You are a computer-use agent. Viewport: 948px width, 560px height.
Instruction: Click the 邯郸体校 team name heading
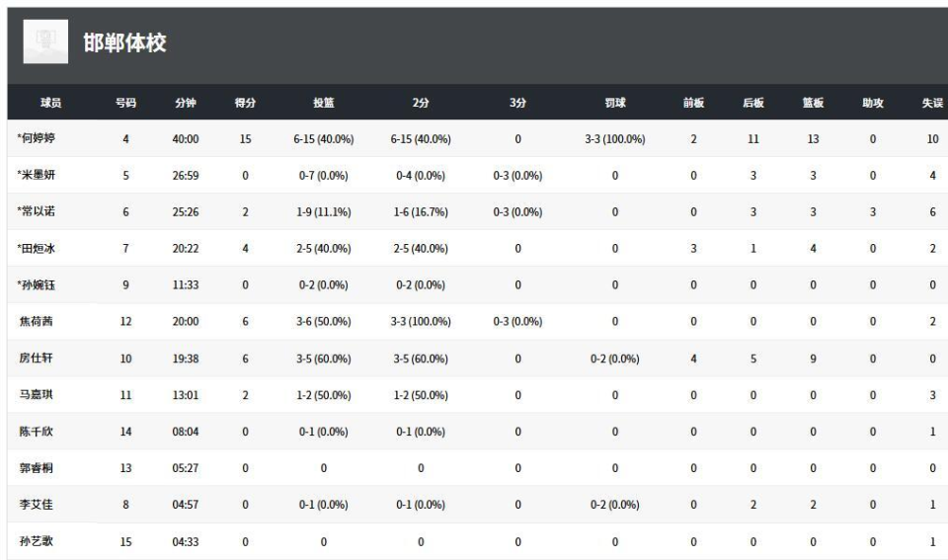point(124,43)
